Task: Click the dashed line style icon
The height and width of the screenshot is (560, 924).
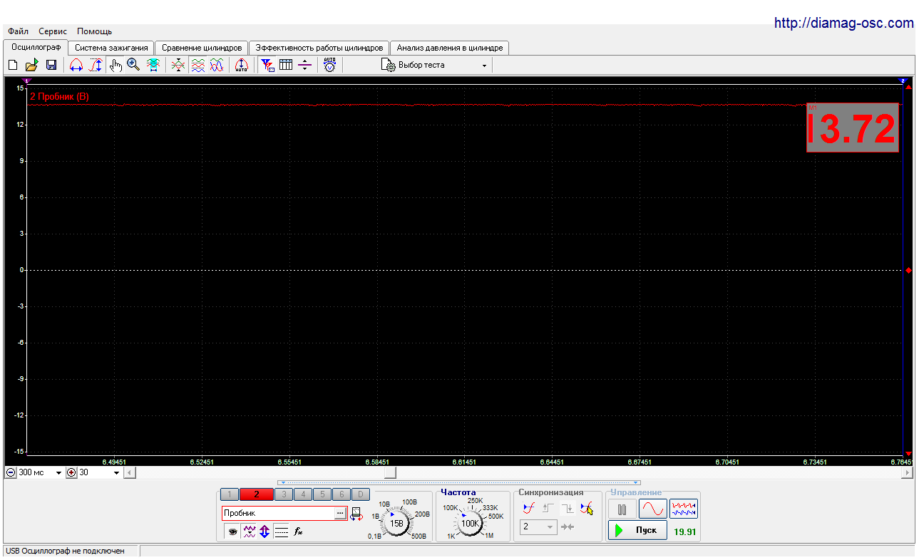Action: [x=282, y=532]
